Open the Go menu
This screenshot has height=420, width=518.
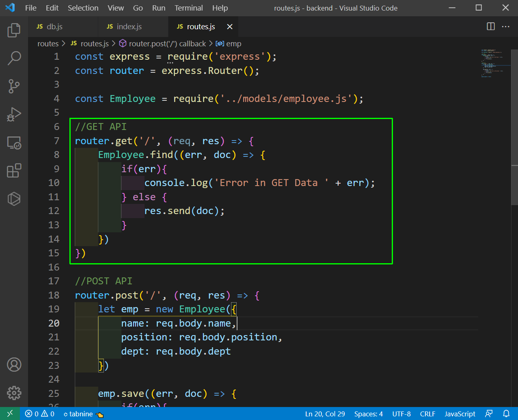tap(138, 8)
